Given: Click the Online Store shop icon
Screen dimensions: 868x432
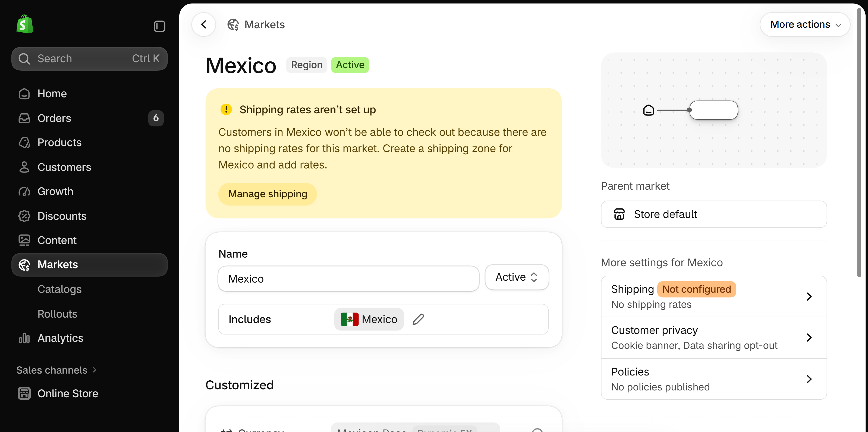Looking at the screenshot, I should tap(24, 393).
